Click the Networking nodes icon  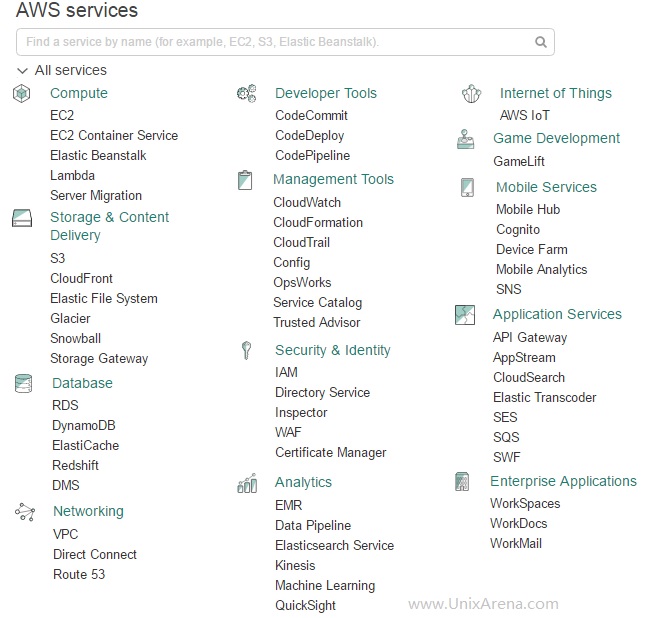pyautogui.click(x=25, y=512)
